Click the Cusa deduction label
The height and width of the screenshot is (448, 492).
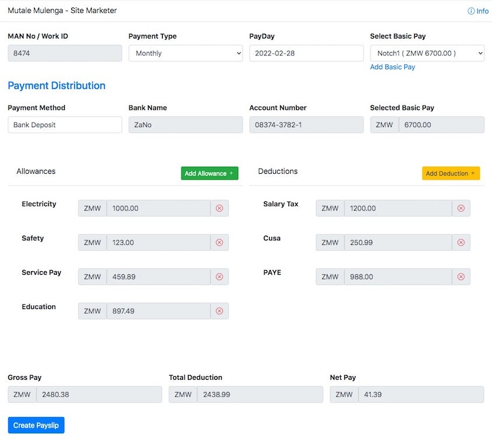pyautogui.click(x=272, y=238)
